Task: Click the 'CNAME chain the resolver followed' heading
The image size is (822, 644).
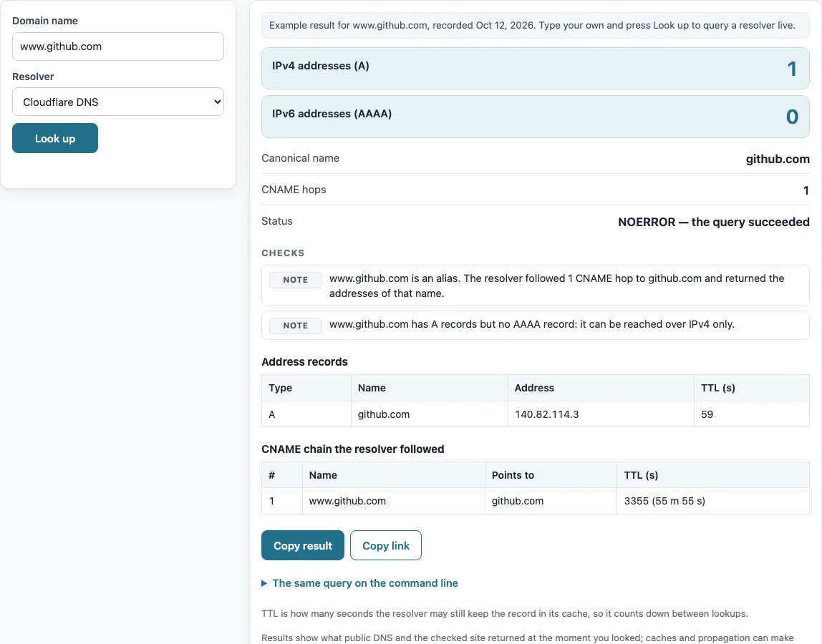Action: point(353,449)
